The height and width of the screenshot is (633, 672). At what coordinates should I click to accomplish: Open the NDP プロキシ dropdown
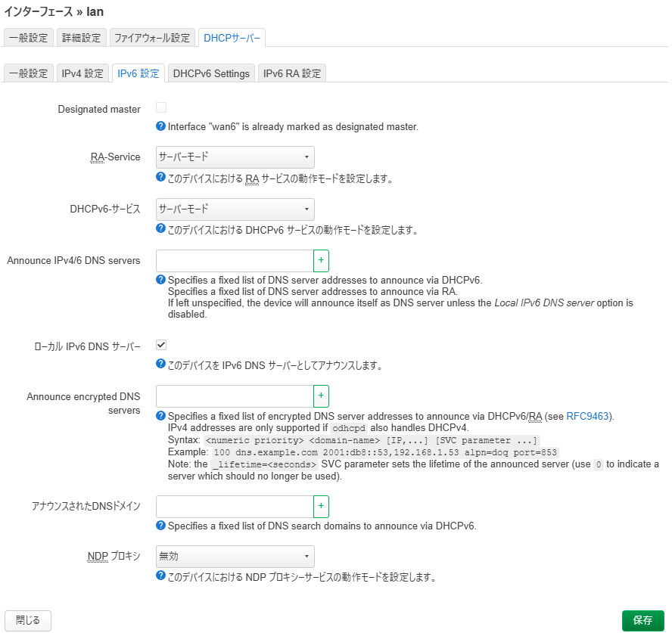[x=235, y=557]
